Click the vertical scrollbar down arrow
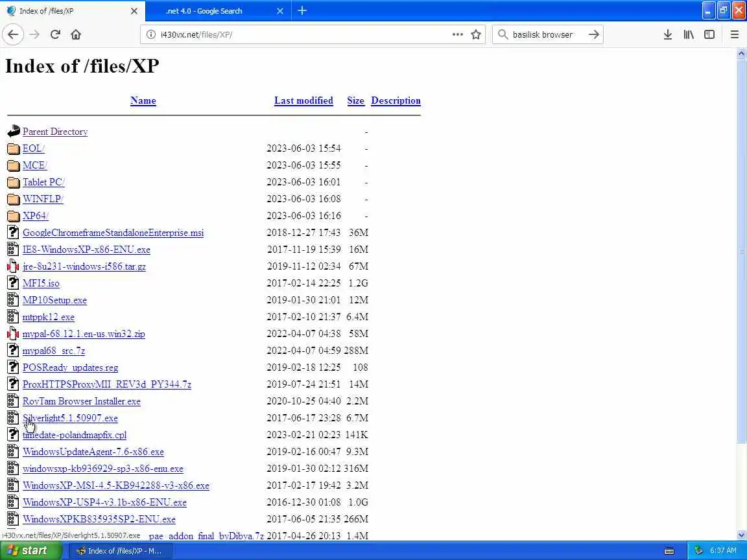Screen dimensions: 747x560 (x=741, y=535)
